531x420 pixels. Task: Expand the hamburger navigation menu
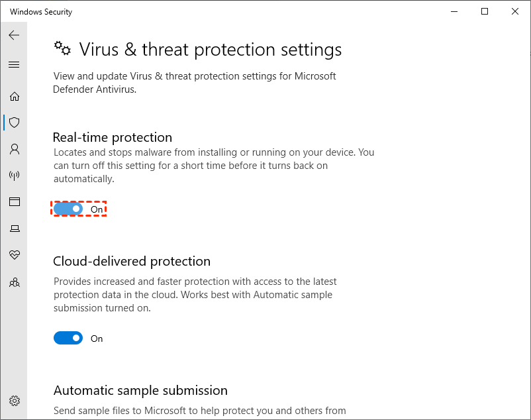tap(14, 65)
